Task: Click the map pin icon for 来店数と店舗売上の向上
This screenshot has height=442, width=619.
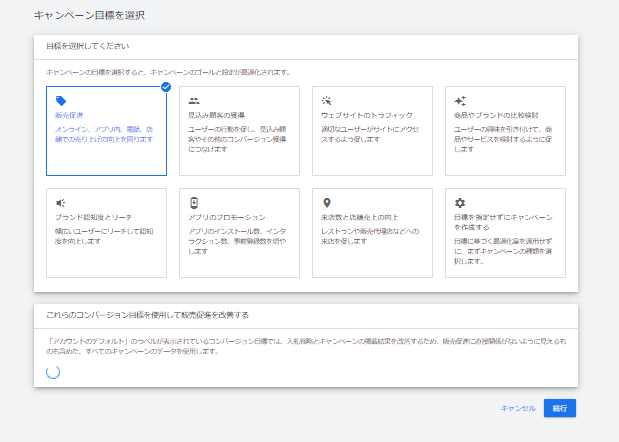Action: click(327, 203)
